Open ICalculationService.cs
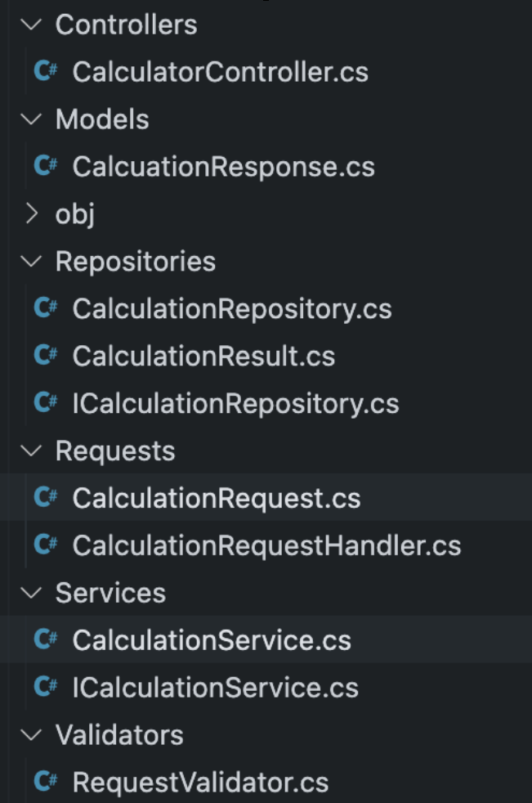 tap(215, 688)
